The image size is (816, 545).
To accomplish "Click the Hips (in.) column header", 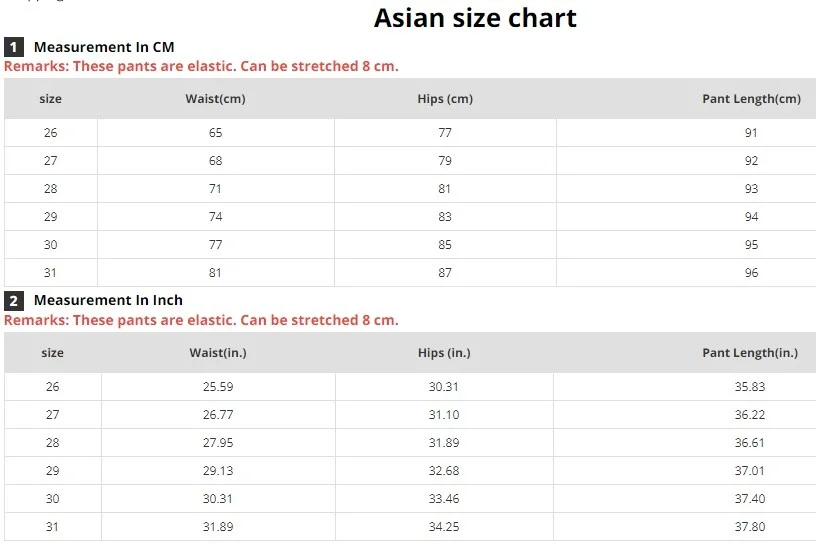I will coord(444,353).
